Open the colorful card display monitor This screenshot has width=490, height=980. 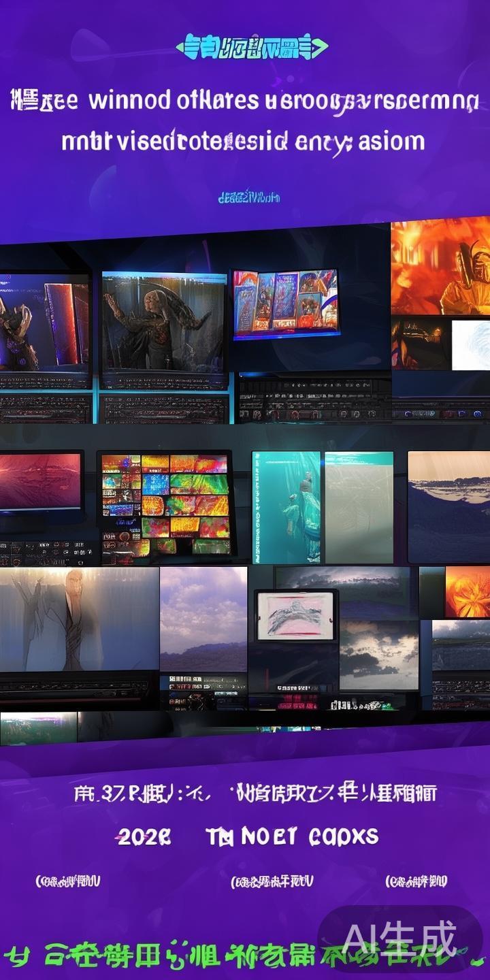[285, 304]
